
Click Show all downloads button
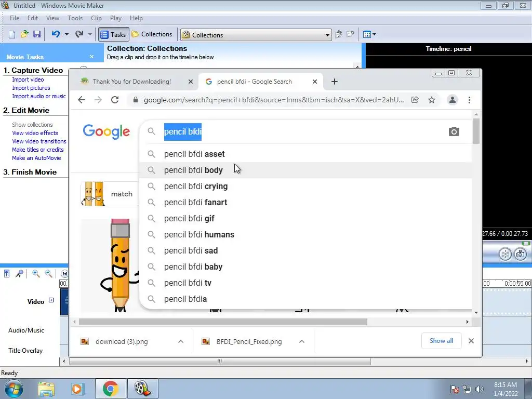(x=441, y=341)
